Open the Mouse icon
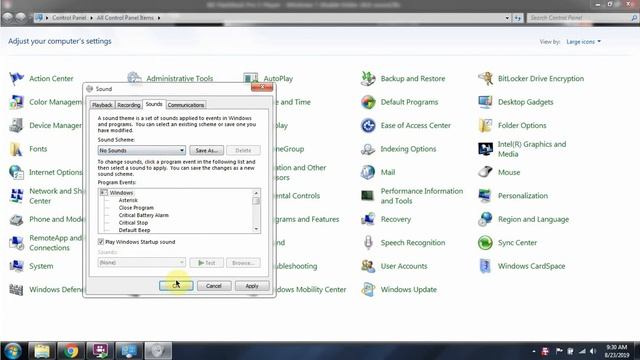The height and width of the screenshot is (360, 640). (x=485, y=172)
